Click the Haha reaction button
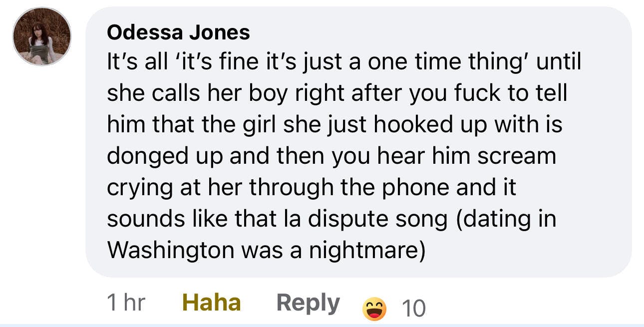Image resolution: width=644 pixels, height=327 pixels. tap(212, 303)
